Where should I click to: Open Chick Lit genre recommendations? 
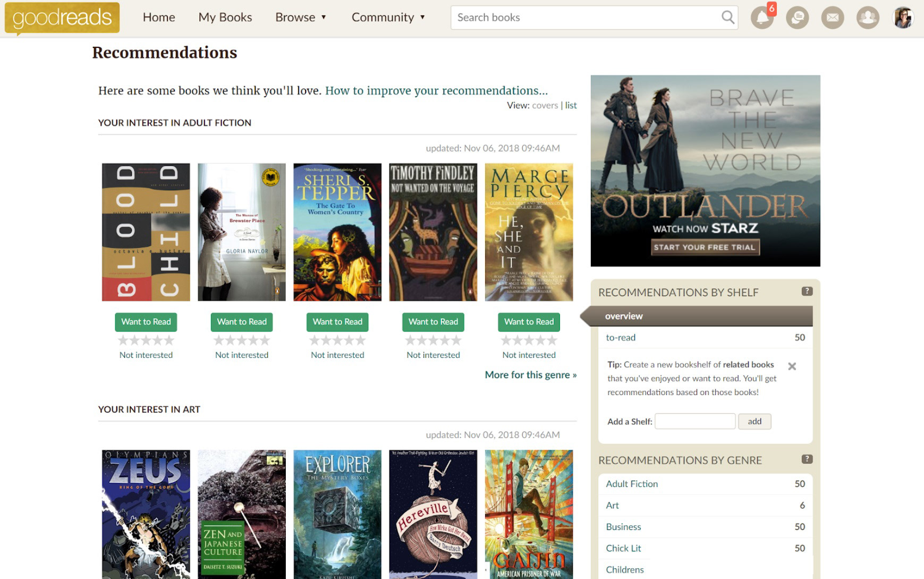(623, 548)
